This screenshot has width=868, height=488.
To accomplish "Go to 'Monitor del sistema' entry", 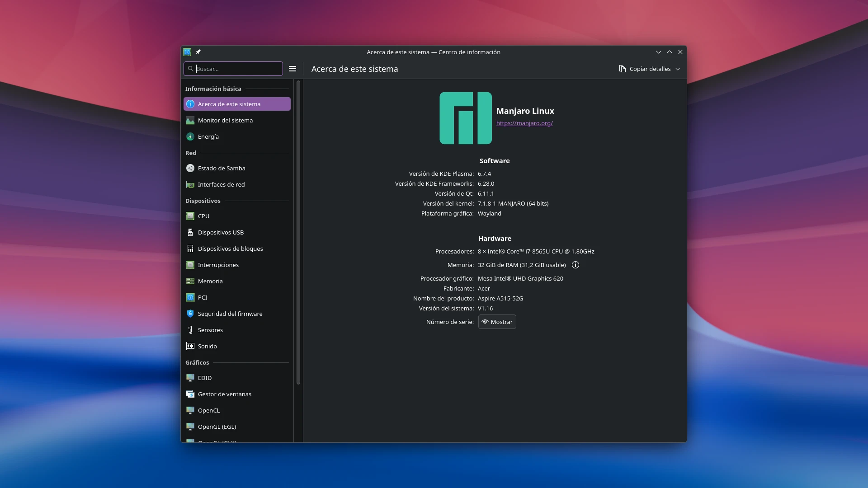I will click(x=237, y=120).
